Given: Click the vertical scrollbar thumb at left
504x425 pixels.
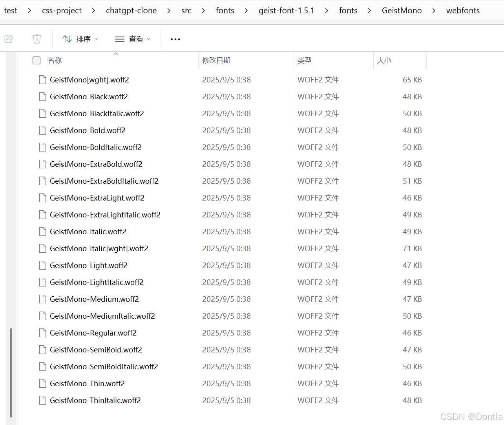Looking at the screenshot, I should 11,372.
